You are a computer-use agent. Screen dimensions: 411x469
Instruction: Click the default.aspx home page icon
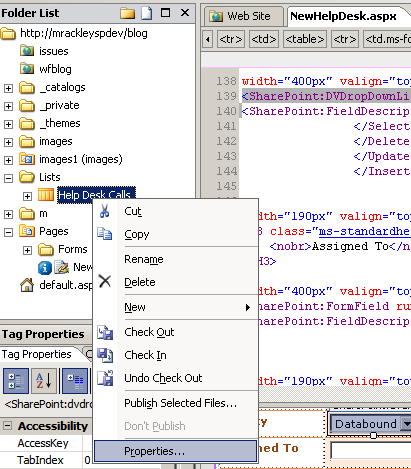click(x=27, y=285)
